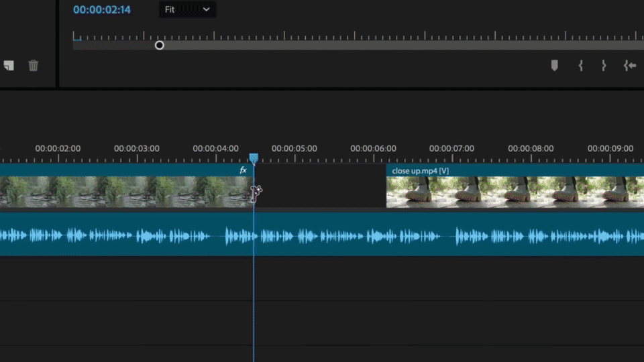Select the audio waveform clip
Viewport: 644px width, 362px height.
(322, 235)
